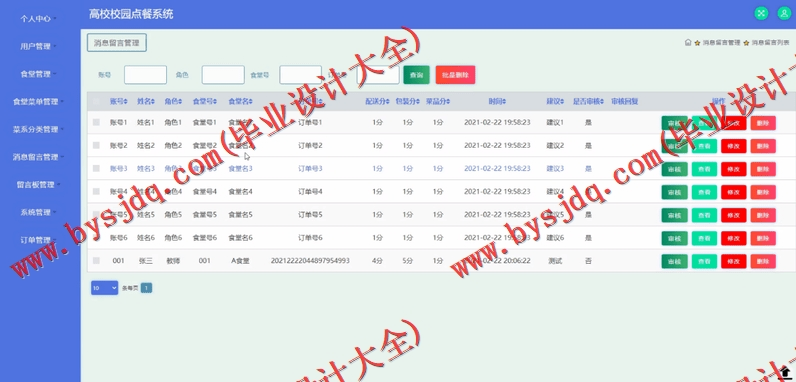This screenshot has height=382, width=796.
Task: Click the 2021-02-22 20:06:22 time cell
Action: point(498,261)
